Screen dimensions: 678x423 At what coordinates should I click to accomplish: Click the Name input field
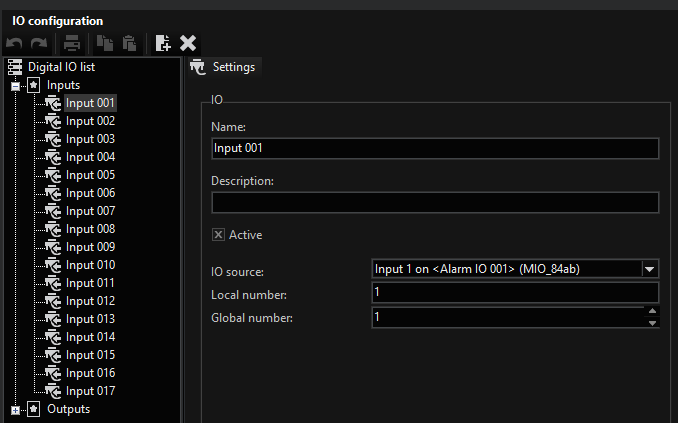click(435, 148)
